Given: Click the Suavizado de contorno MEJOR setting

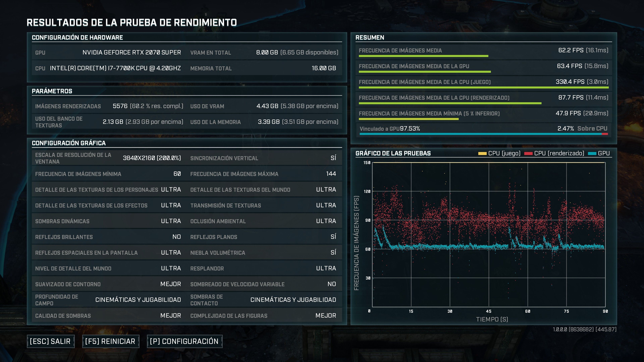Looking at the screenshot, I should [171, 284].
